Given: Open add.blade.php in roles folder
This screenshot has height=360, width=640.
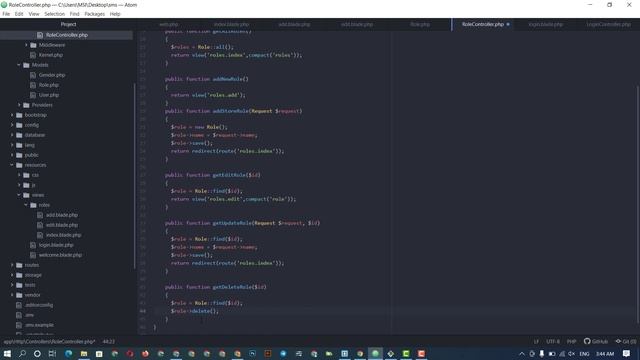Looking at the screenshot, I should tap(62, 215).
